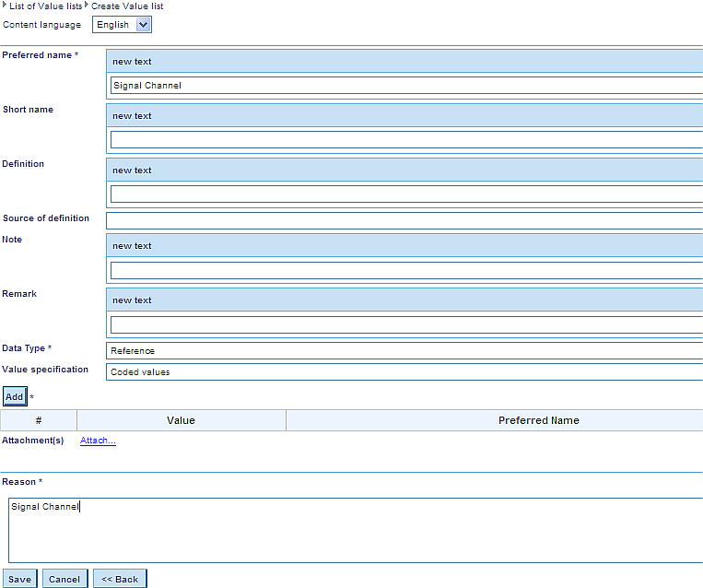Save the new value list
The height and width of the screenshot is (588, 703).
pyautogui.click(x=19, y=579)
